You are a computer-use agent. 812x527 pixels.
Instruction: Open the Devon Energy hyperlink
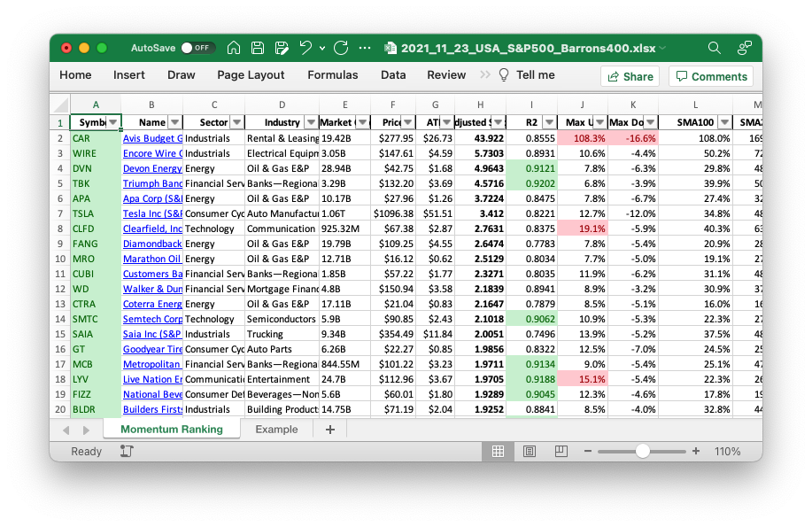click(152, 168)
